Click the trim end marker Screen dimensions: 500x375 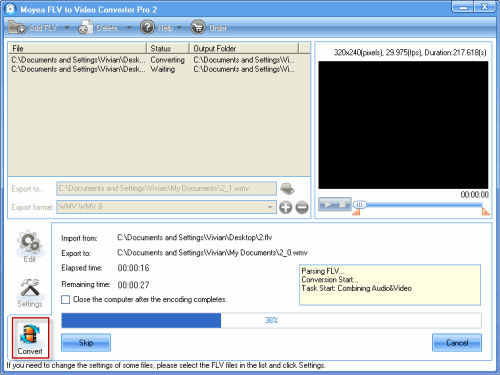486,212
